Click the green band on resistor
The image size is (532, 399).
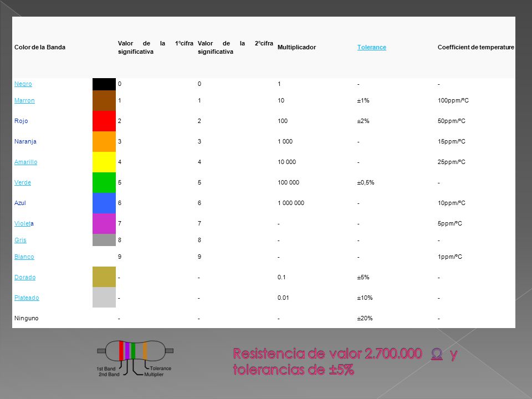[134, 351]
